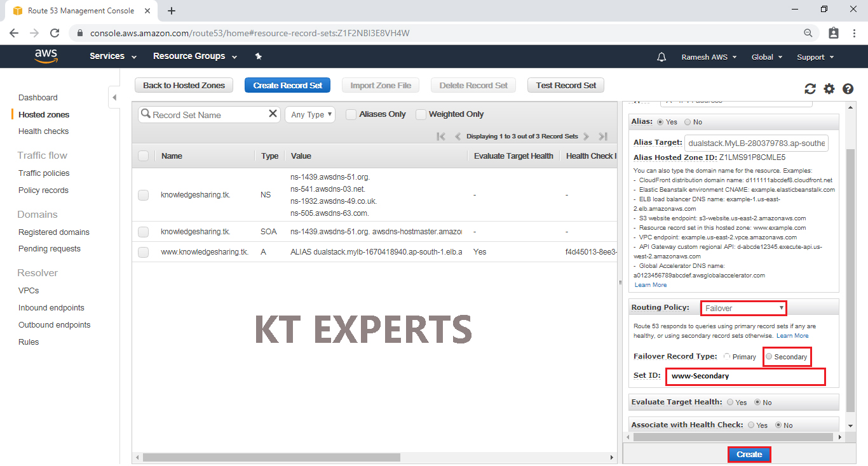Click the Set ID input field

point(745,376)
